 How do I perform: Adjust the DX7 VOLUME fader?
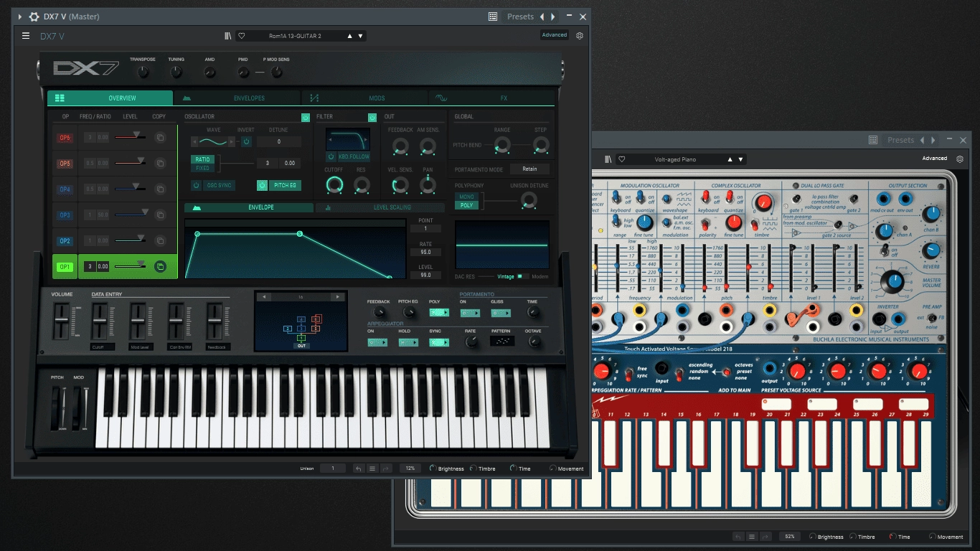[x=62, y=321]
